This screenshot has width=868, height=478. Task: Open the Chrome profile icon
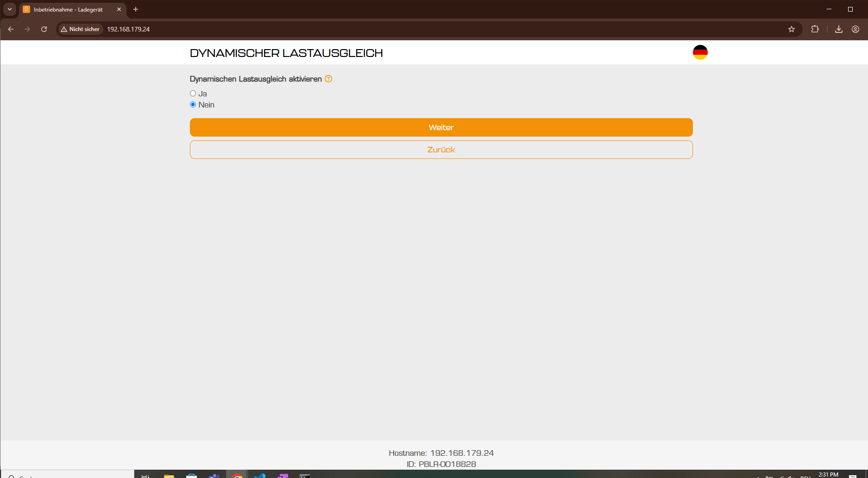pyautogui.click(x=855, y=29)
